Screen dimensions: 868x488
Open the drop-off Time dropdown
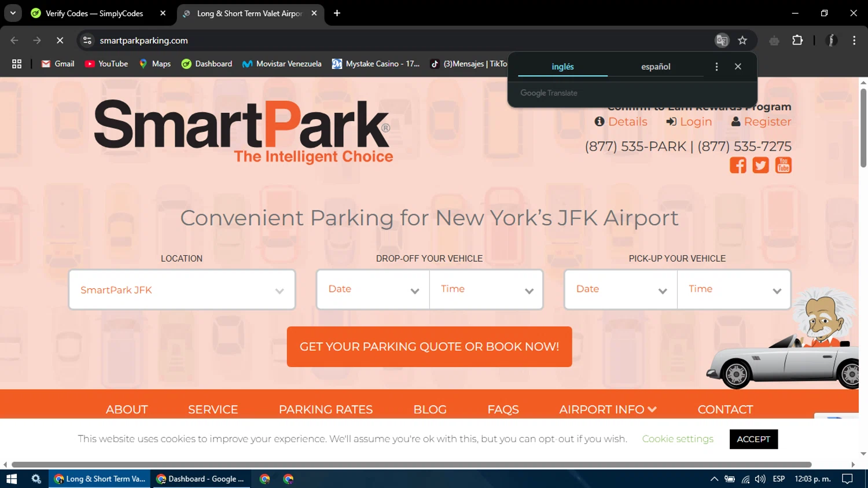click(x=486, y=289)
